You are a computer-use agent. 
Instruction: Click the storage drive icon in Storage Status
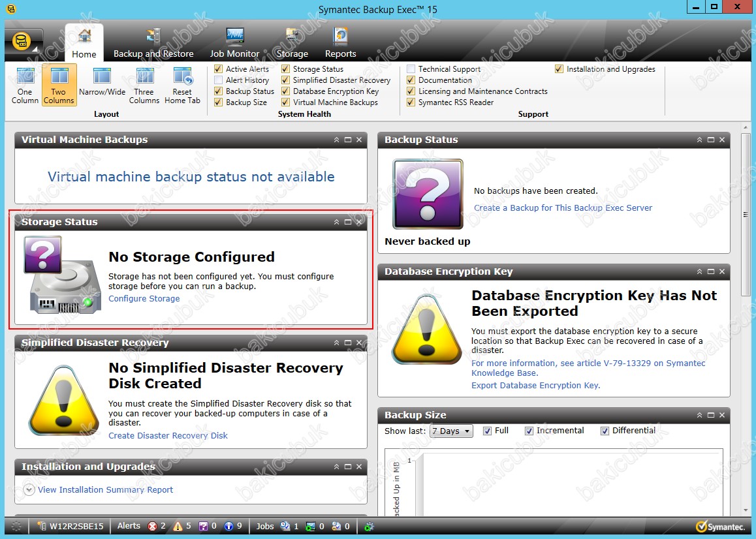62,275
